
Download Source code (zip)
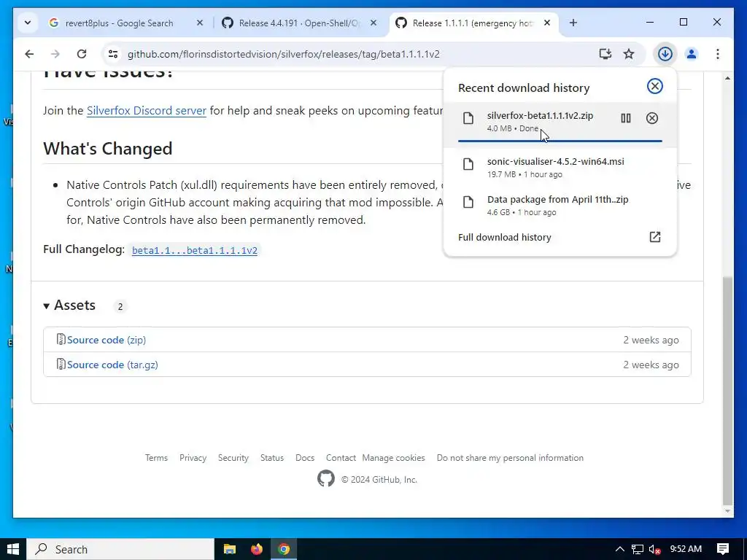tap(107, 340)
